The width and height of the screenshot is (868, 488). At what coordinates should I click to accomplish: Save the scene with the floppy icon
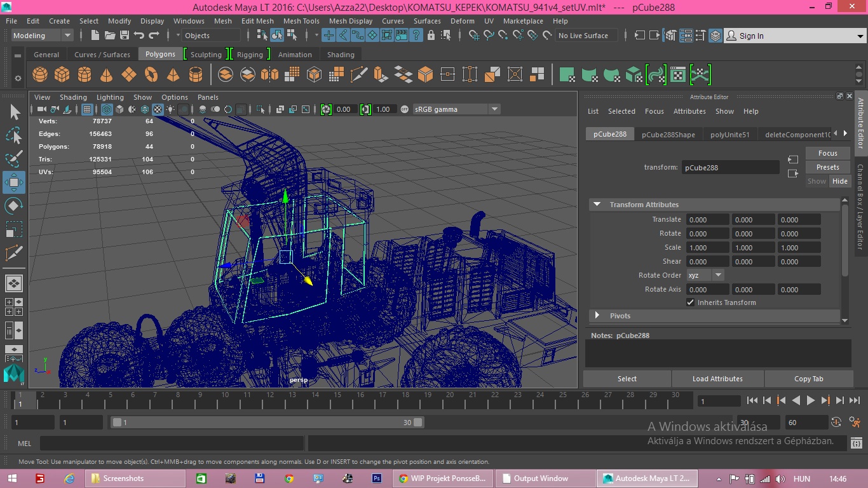125,36
